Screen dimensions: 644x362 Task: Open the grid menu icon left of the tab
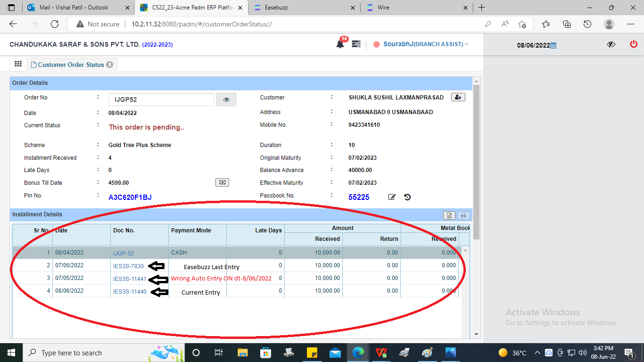[18, 64]
